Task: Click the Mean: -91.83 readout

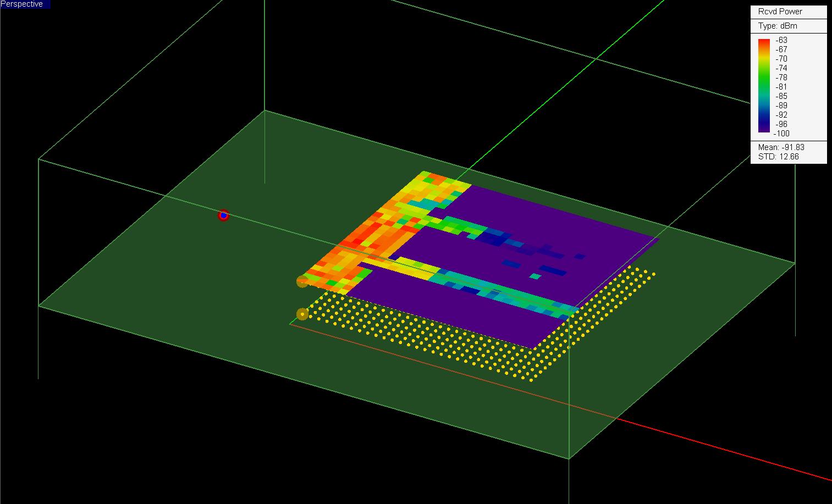Action: click(781, 147)
